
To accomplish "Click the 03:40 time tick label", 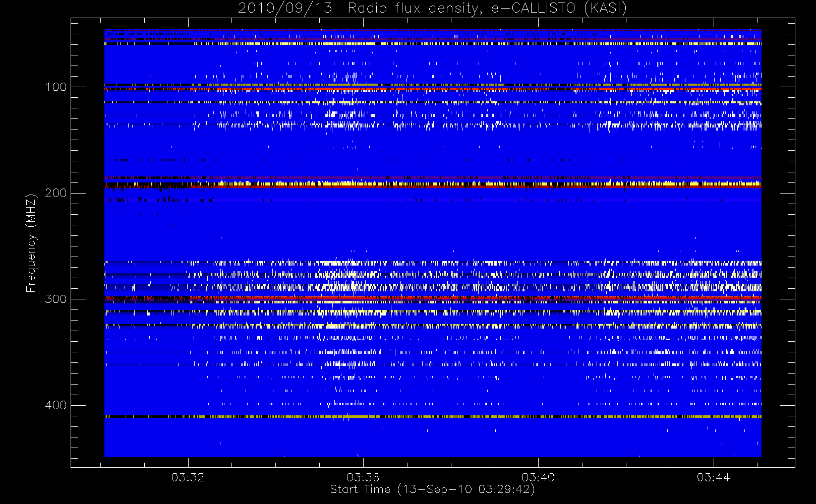I will [x=539, y=477].
